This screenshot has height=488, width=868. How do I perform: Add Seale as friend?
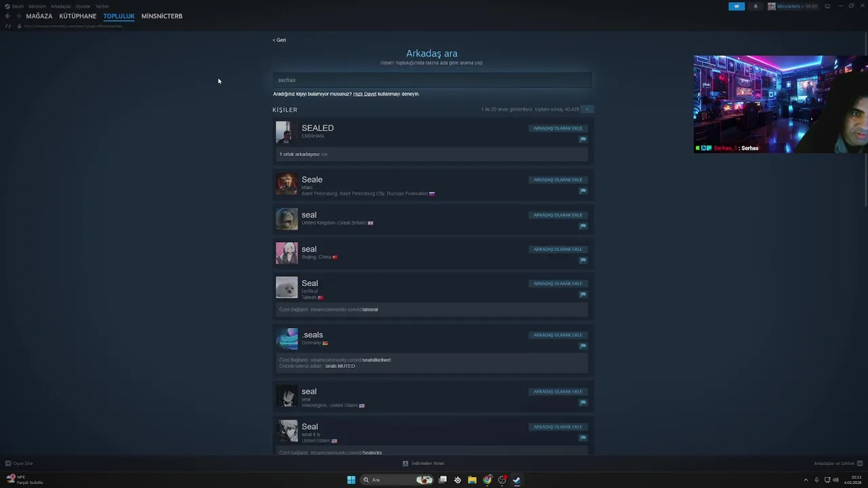(x=558, y=180)
